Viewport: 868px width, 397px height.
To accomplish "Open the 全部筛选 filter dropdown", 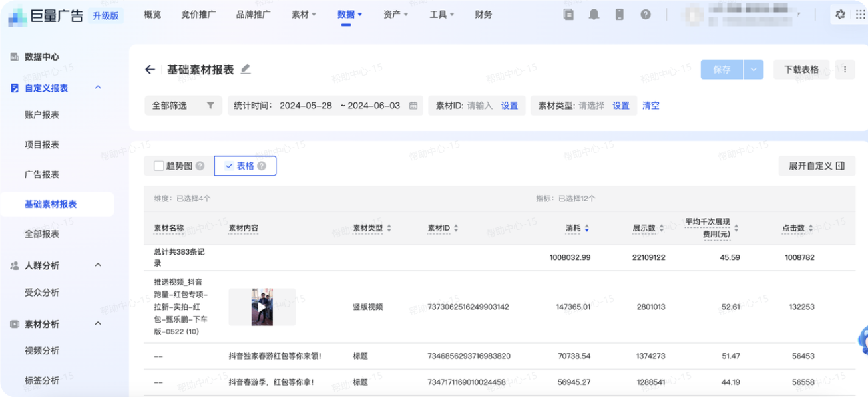I will point(183,106).
